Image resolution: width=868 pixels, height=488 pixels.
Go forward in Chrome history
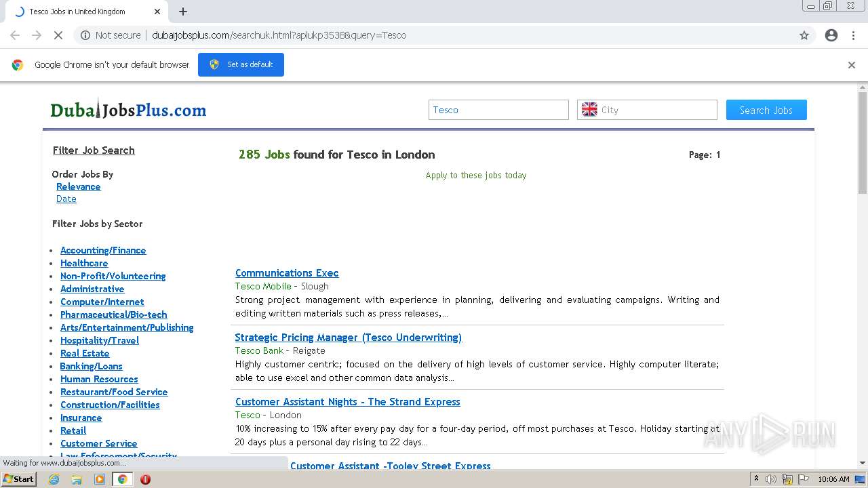(x=37, y=35)
